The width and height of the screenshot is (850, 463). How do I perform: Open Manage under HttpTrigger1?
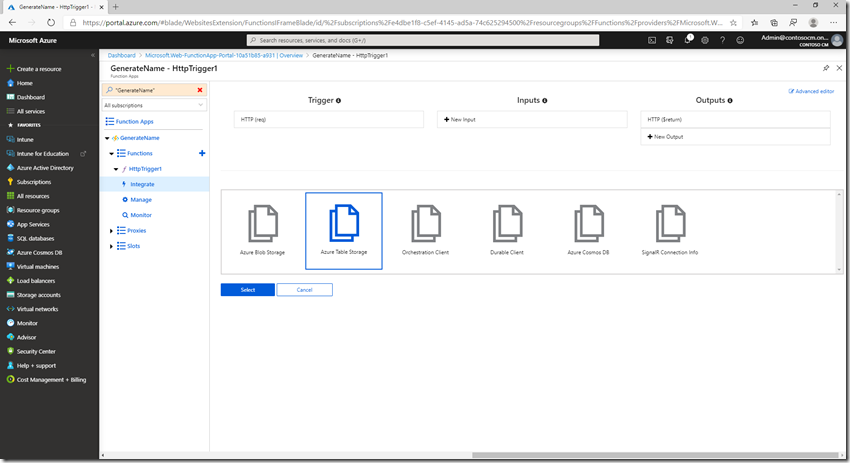click(141, 200)
